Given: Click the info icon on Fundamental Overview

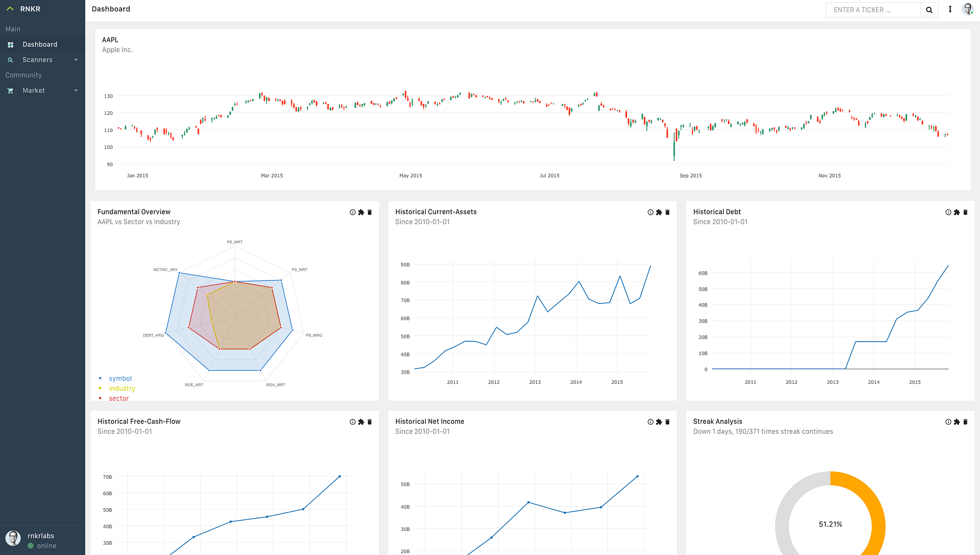Looking at the screenshot, I should tap(352, 212).
